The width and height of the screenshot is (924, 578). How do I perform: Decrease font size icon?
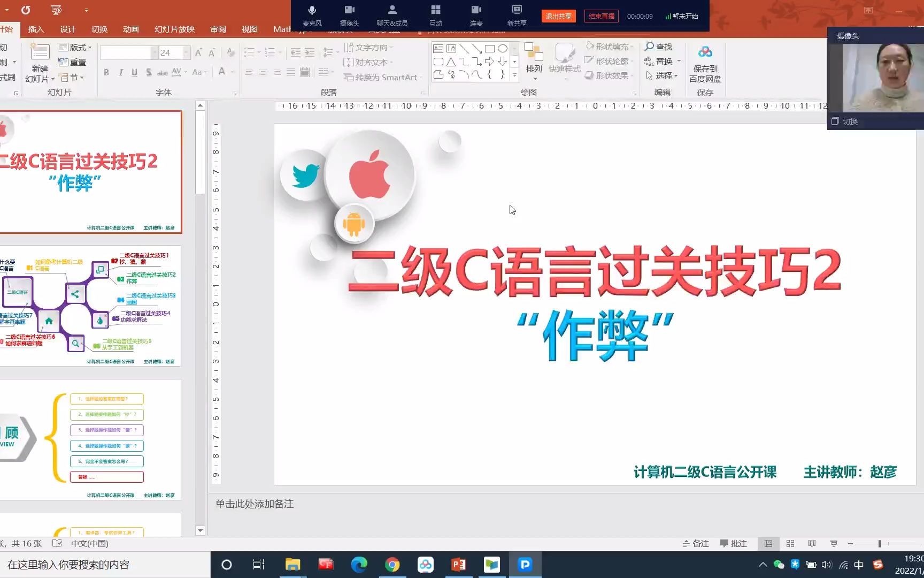pos(212,52)
